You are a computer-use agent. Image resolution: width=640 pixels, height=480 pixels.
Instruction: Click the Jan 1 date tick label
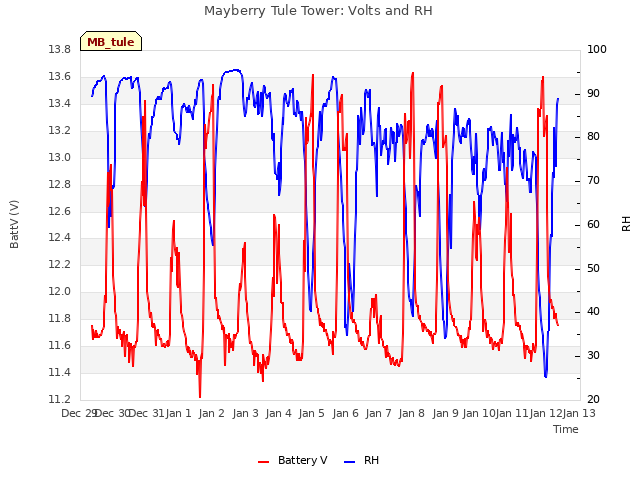tap(179, 413)
